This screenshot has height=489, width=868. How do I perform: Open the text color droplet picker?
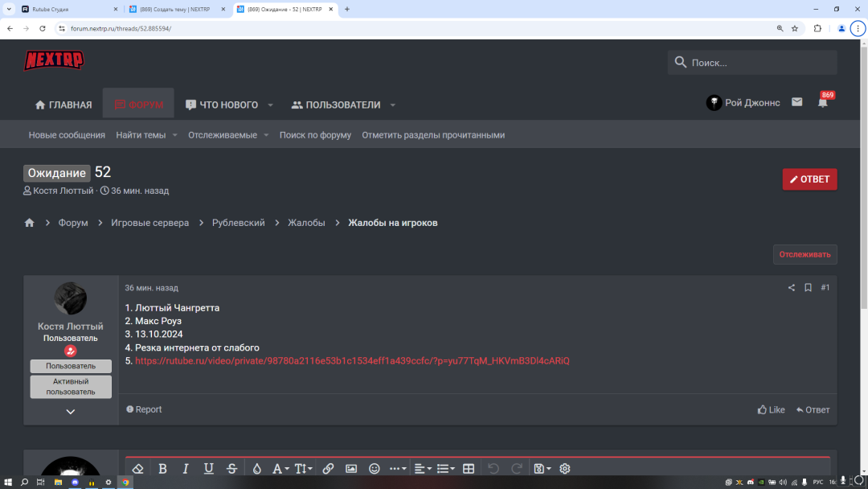click(257, 469)
